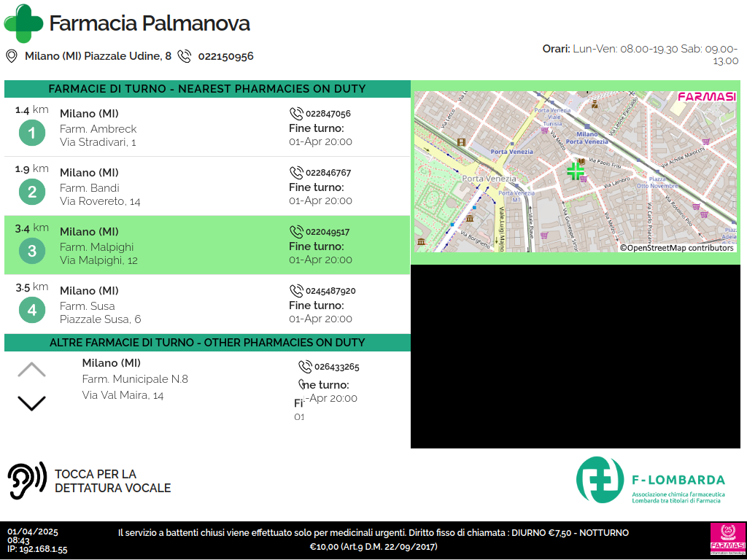Click the OpenStreetMap contributors attribution
Screen dimensions: 747x560
(x=677, y=248)
